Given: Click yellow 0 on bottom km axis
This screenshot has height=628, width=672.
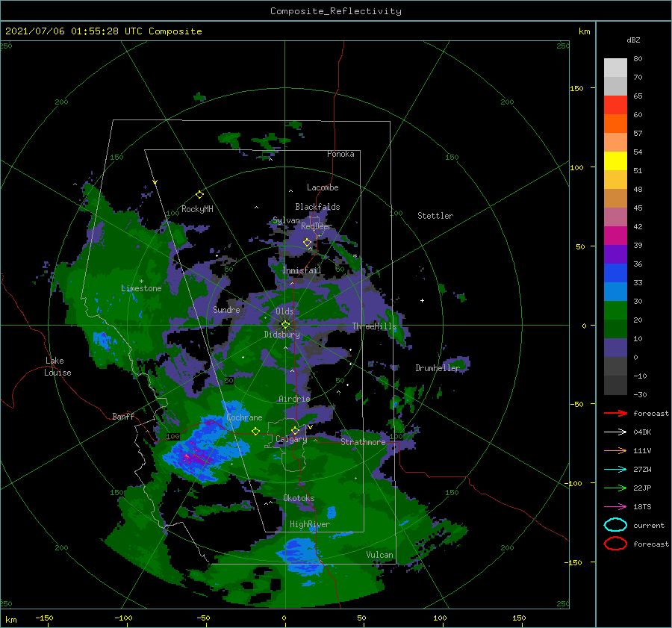Looking at the screenshot, I should click(x=284, y=618).
